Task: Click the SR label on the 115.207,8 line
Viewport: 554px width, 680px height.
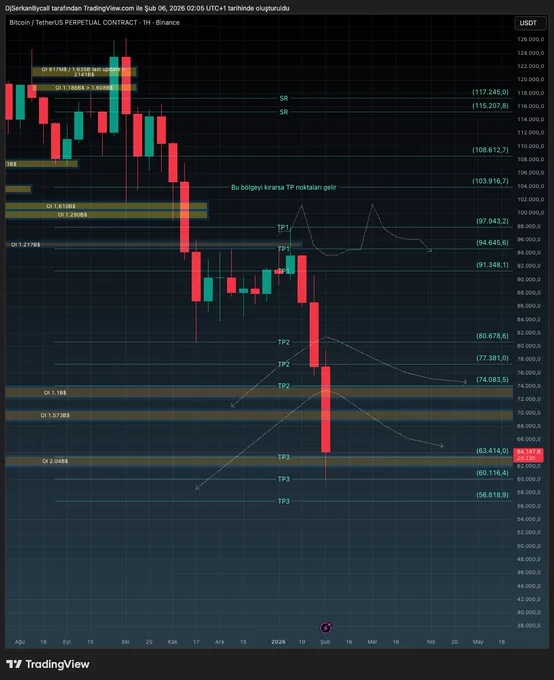Action: (x=284, y=112)
